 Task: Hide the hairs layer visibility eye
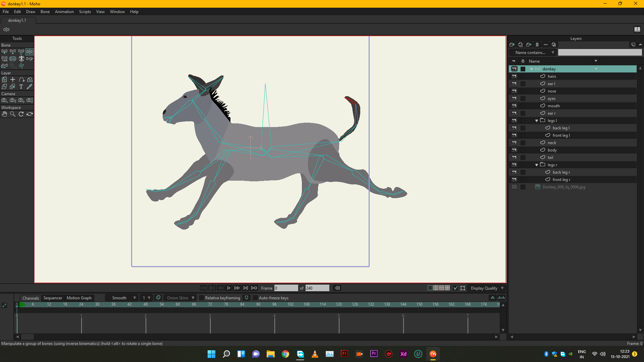514,76
